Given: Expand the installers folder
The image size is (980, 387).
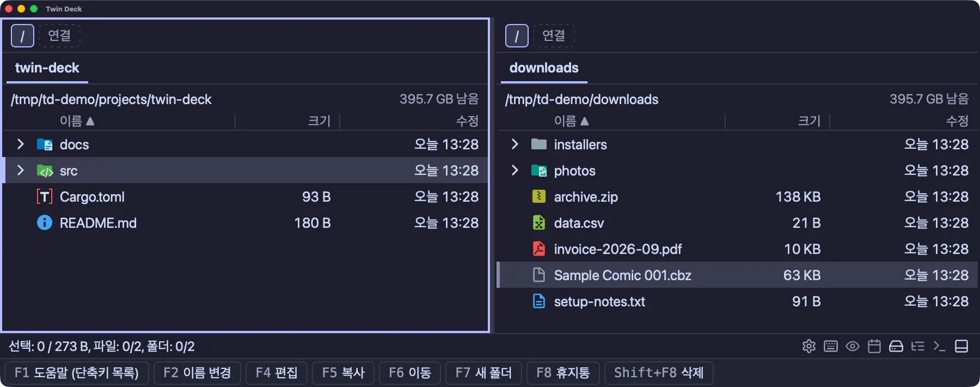Looking at the screenshot, I should [x=515, y=144].
